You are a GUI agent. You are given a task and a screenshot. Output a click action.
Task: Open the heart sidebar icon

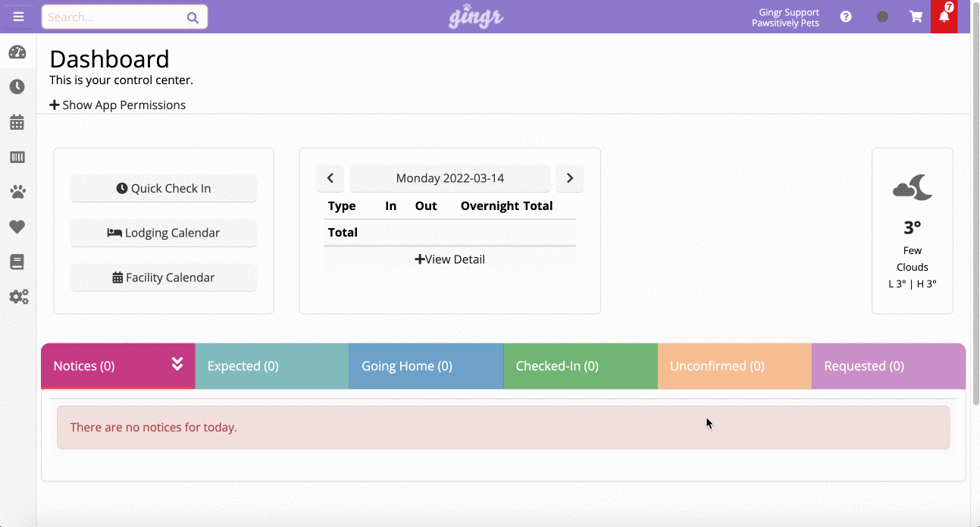coord(17,227)
